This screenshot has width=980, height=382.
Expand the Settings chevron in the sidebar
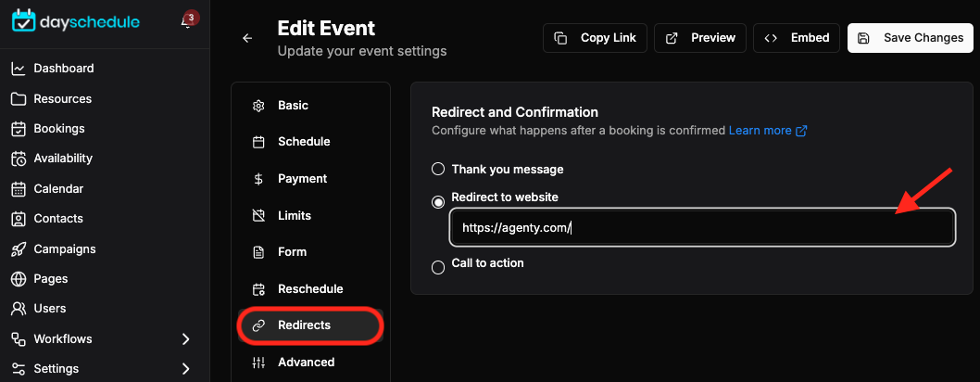(185, 368)
